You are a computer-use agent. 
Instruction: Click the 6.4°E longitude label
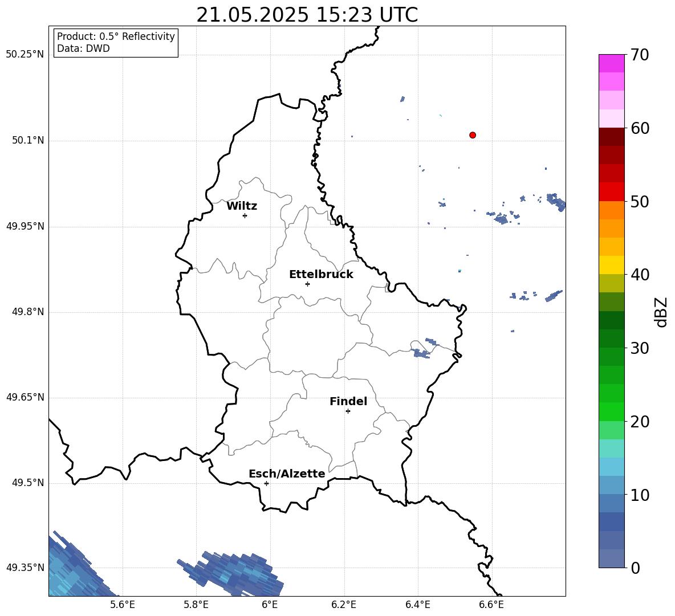coord(417,605)
